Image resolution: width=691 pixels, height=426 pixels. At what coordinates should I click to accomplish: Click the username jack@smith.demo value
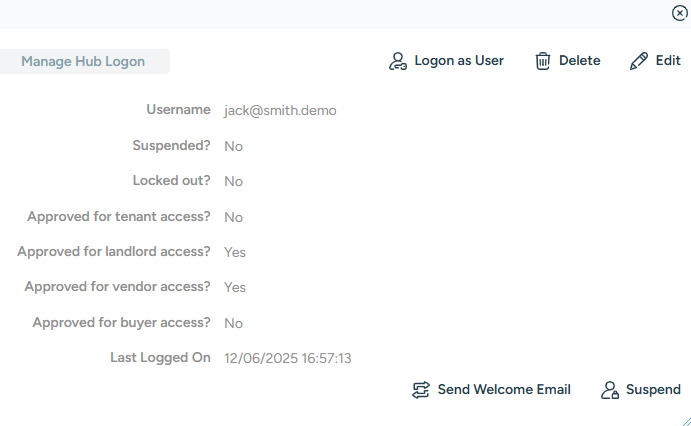click(280, 111)
